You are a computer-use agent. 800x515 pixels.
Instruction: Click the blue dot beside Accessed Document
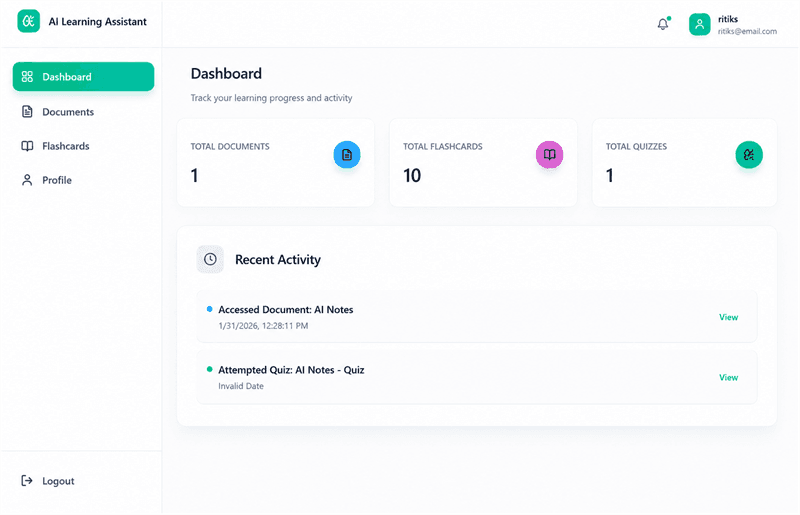point(209,309)
